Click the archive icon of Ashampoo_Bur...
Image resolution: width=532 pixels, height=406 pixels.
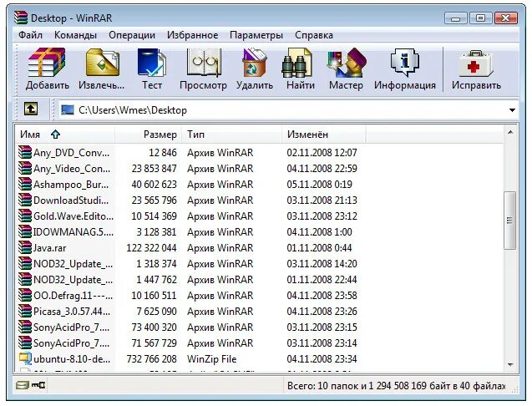25,184
